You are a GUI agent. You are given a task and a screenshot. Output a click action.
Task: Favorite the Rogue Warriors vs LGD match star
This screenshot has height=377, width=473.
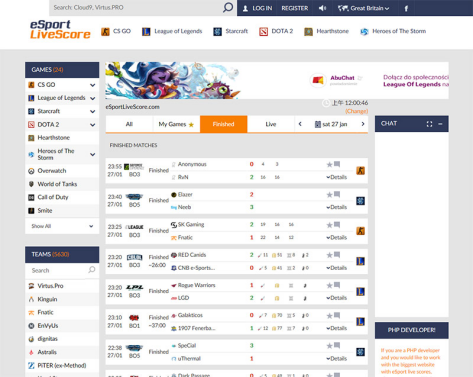tap(329, 285)
